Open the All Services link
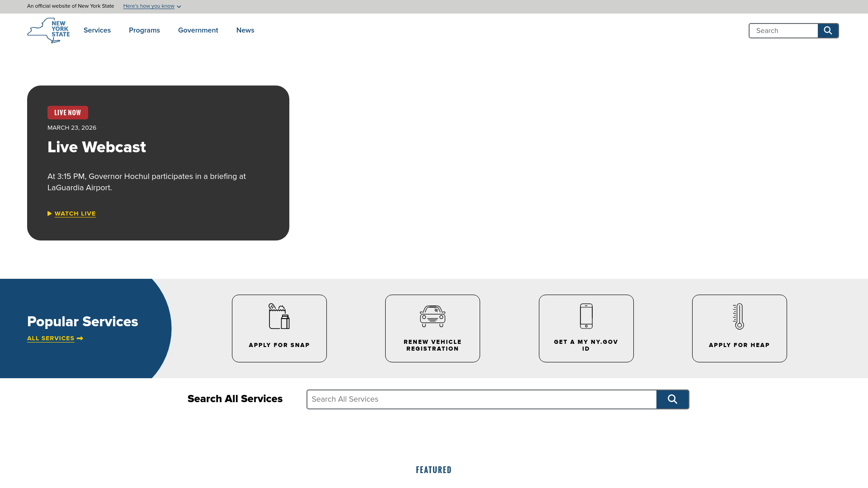This screenshot has height=488, width=868. coord(51,338)
